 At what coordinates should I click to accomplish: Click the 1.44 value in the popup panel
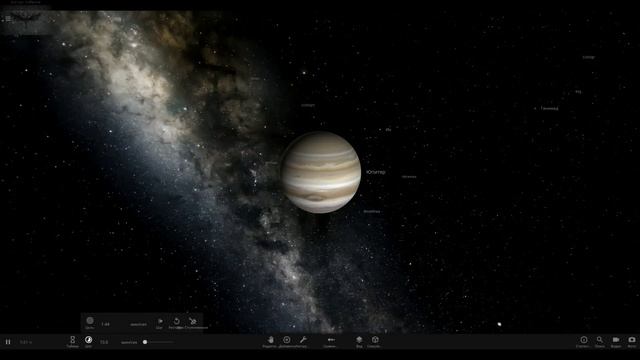pos(105,324)
